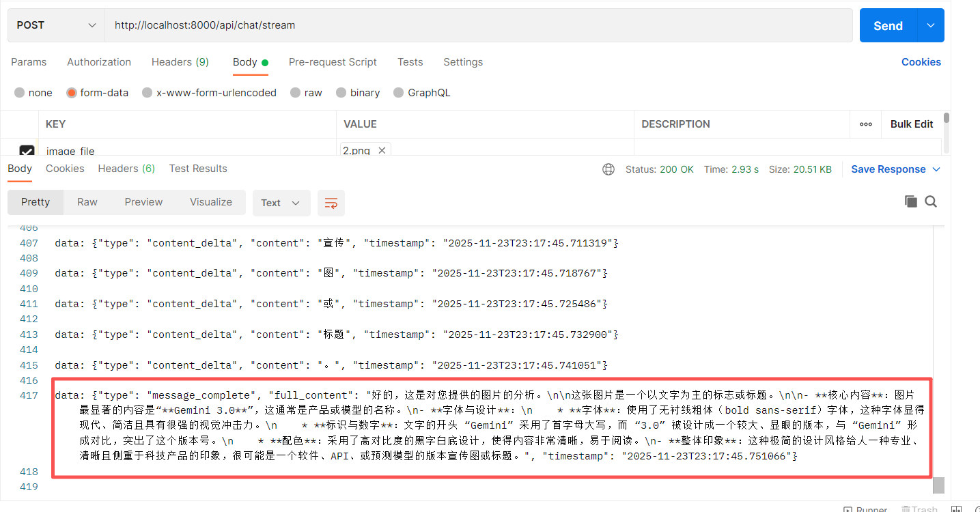Open the Text response format dropdown
The width and height of the screenshot is (980, 512).
click(x=281, y=203)
